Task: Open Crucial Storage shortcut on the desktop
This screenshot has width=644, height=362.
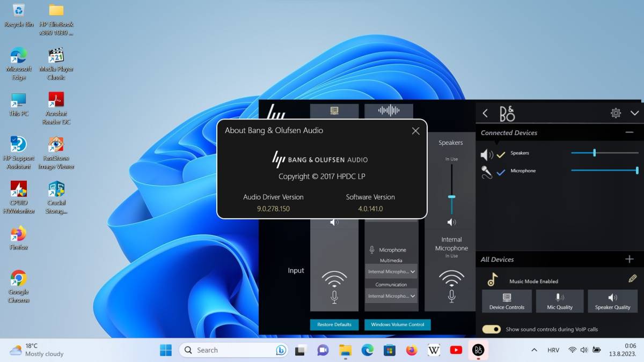Action: pos(56,197)
